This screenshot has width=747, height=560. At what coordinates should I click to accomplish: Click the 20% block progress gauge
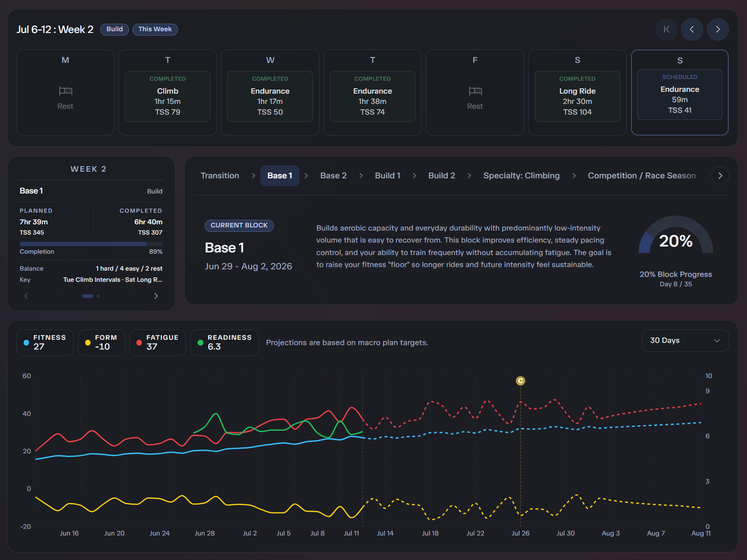676,235
